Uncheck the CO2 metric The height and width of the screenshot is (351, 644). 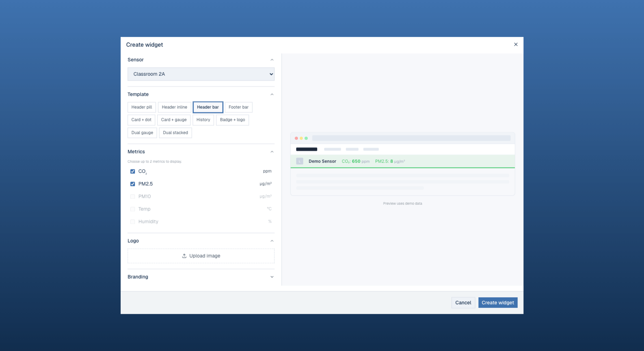pos(132,171)
